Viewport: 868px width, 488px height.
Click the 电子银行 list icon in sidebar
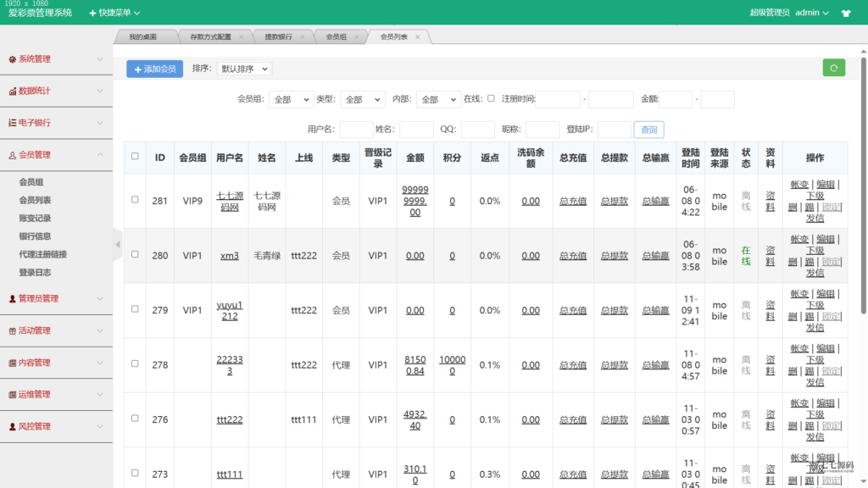coord(12,123)
